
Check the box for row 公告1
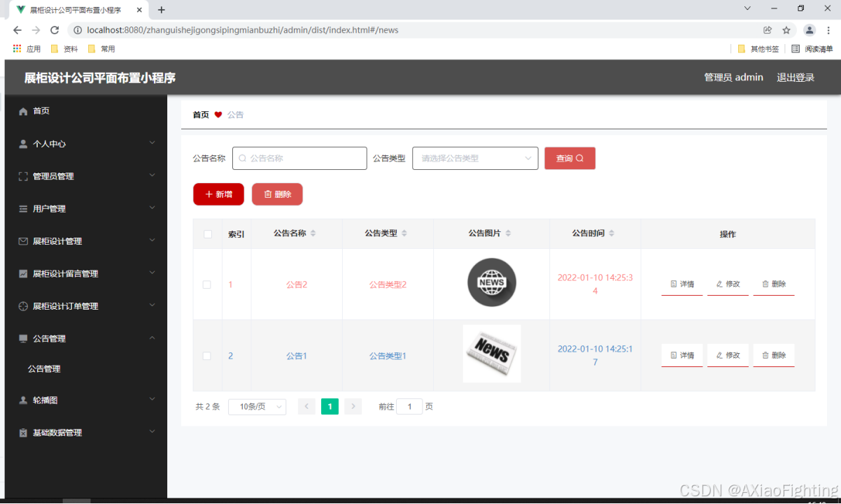(x=206, y=356)
